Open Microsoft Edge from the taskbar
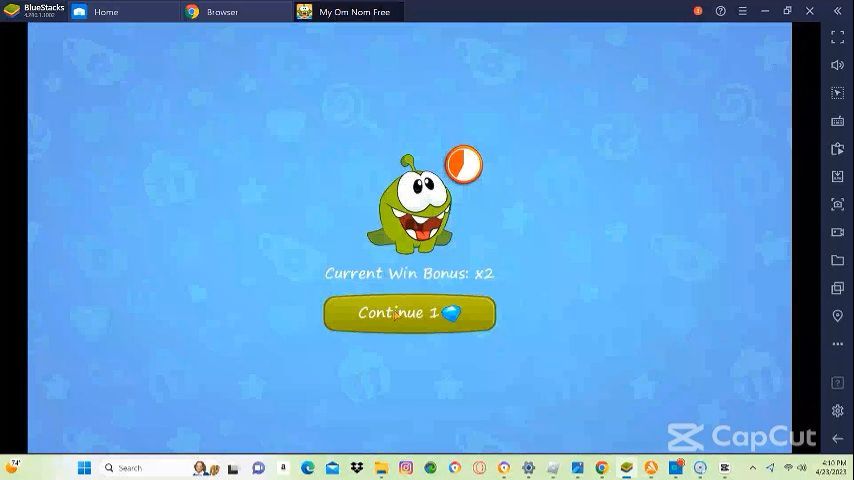The width and height of the screenshot is (854, 480). click(308, 467)
